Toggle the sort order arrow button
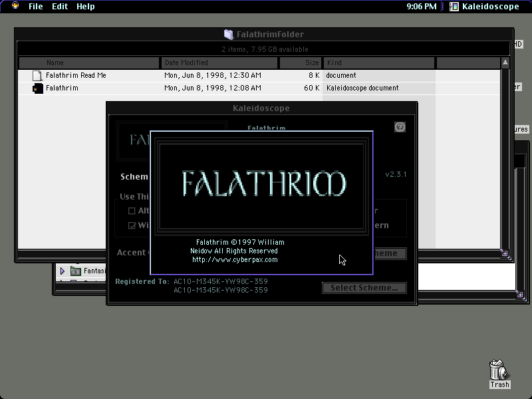 click(x=505, y=63)
